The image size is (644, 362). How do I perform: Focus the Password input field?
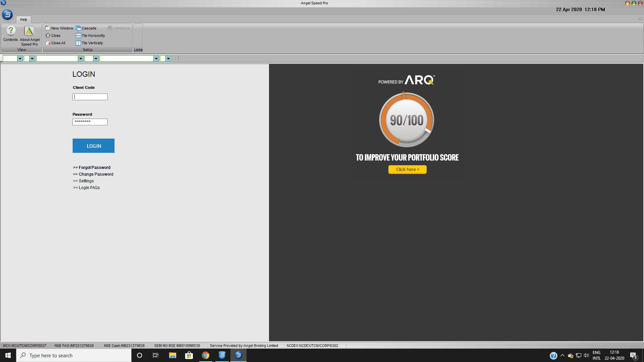(x=90, y=122)
